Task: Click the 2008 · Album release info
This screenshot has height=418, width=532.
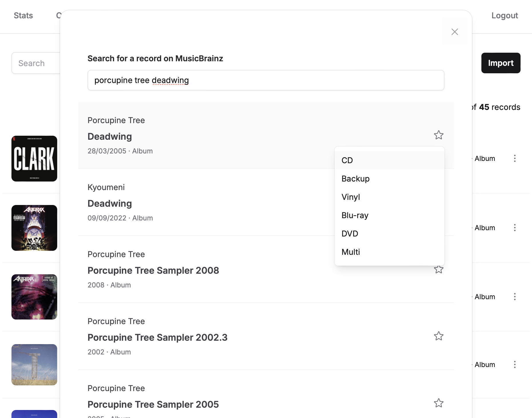Action: coord(109,285)
